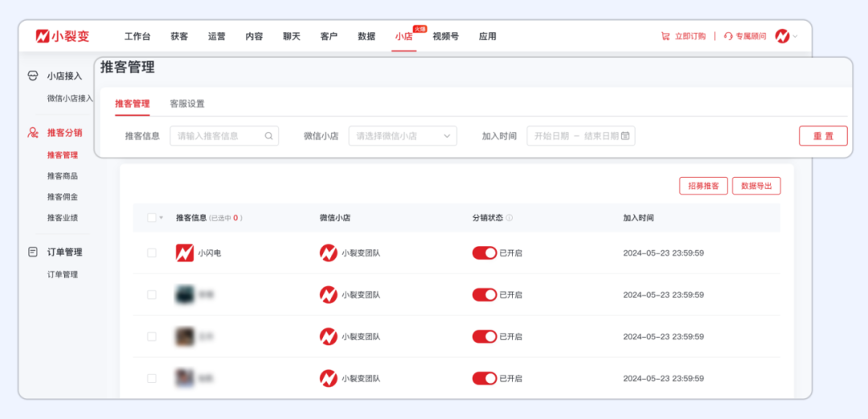Open the 数据 menu in top navigation
The image size is (868, 419).
point(366,36)
